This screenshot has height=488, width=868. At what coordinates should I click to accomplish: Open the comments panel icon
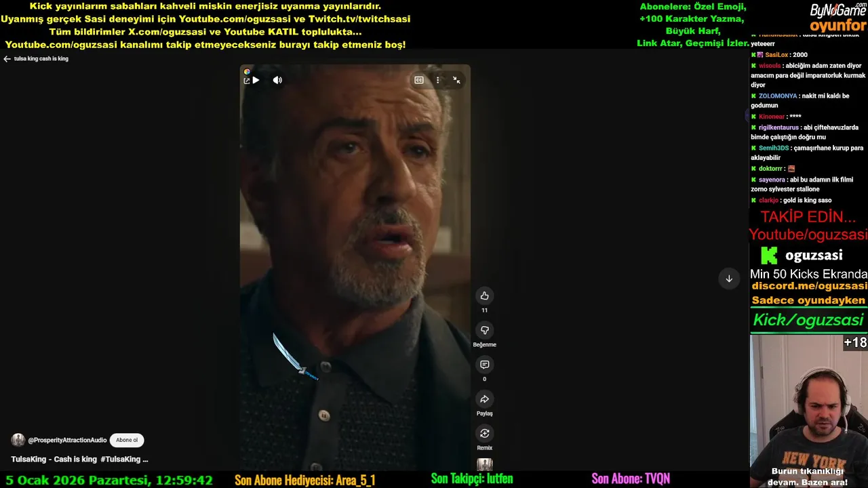click(484, 365)
